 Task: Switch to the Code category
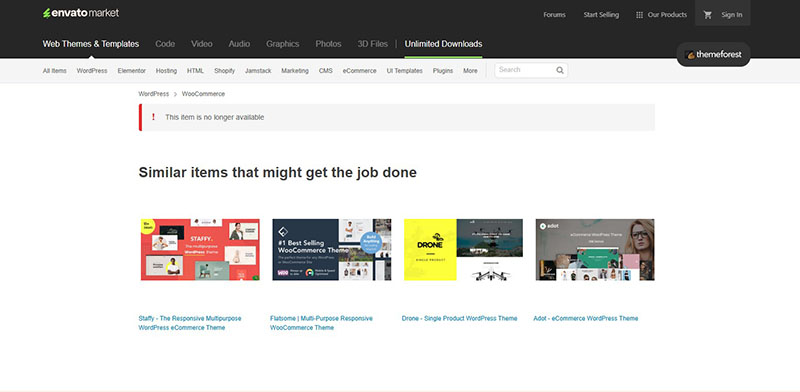165,44
